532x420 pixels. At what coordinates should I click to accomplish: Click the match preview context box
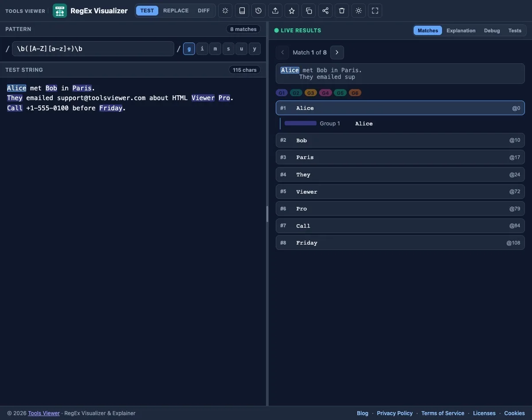(400, 74)
